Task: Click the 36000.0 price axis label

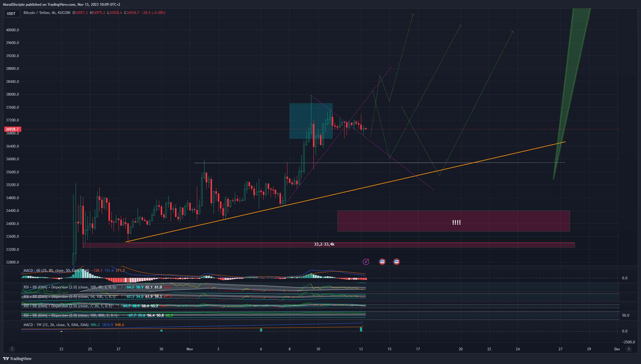Action: [x=12, y=159]
